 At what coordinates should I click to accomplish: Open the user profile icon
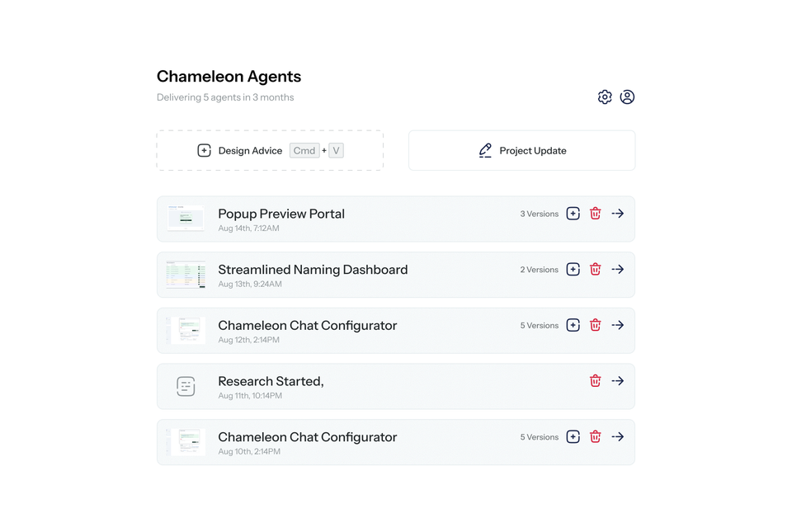tap(627, 97)
